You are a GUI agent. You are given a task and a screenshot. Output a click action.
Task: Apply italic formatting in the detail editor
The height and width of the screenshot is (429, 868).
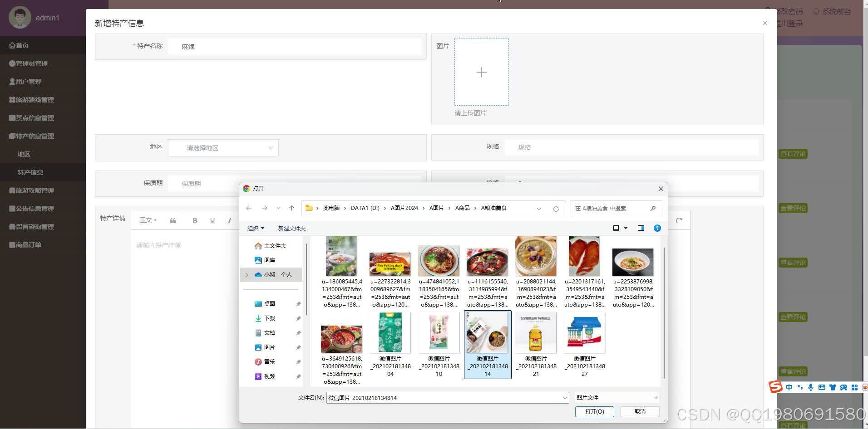[229, 220]
